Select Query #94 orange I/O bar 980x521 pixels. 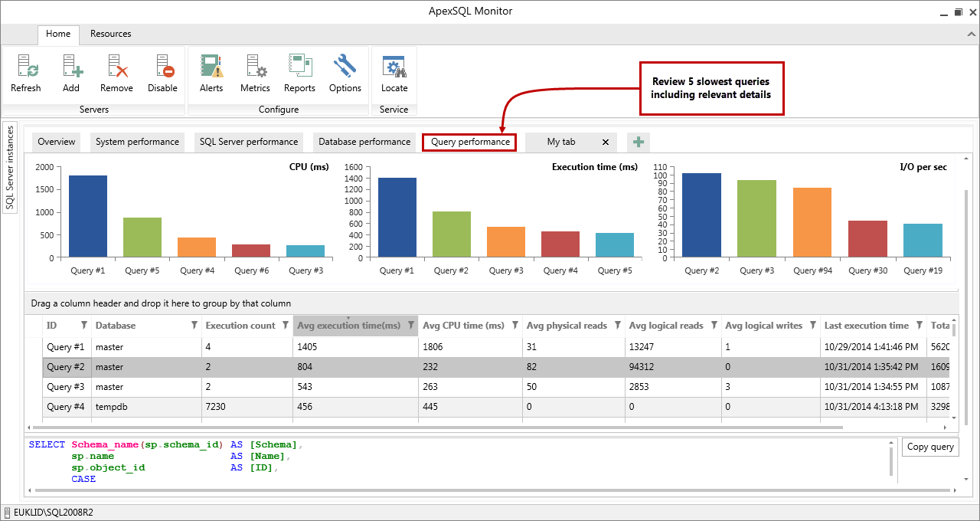[x=812, y=222]
